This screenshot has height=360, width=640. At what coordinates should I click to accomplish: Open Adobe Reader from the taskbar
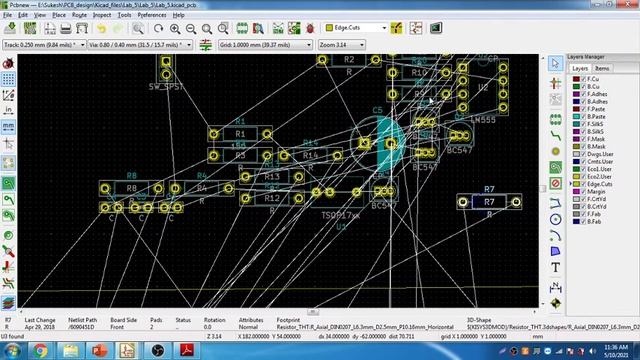point(187,351)
